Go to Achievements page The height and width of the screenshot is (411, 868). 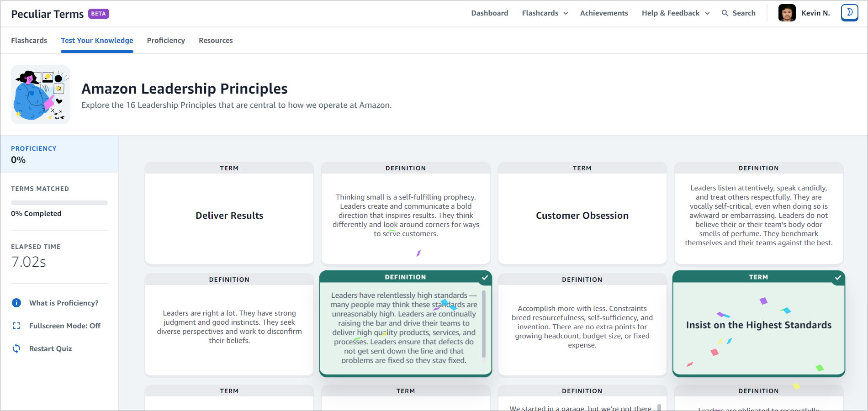604,13
